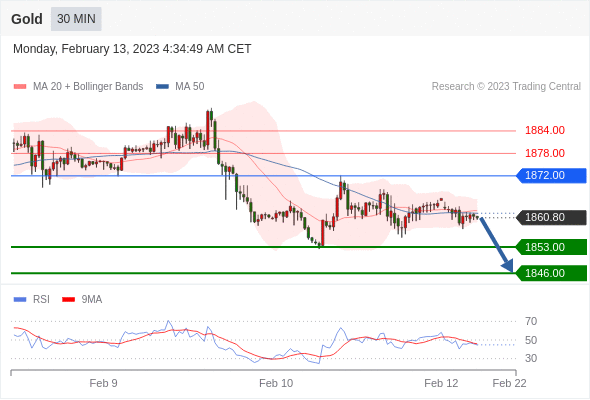The height and width of the screenshot is (400, 590).
Task: Toggle the RSI legend label
Action: (x=41, y=300)
